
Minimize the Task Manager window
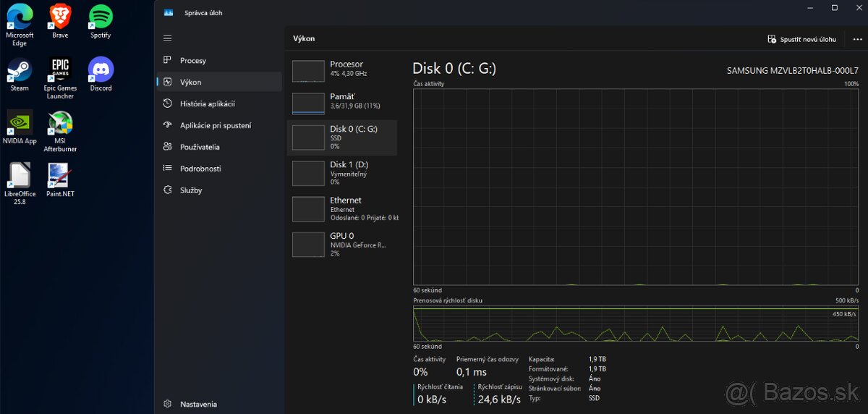click(x=811, y=8)
